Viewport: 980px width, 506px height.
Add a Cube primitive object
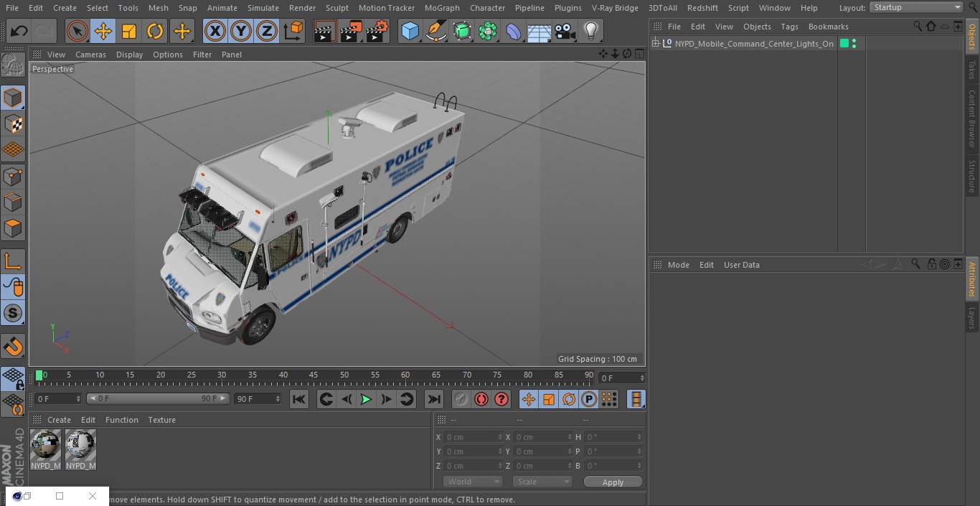click(x=410, y=31)
